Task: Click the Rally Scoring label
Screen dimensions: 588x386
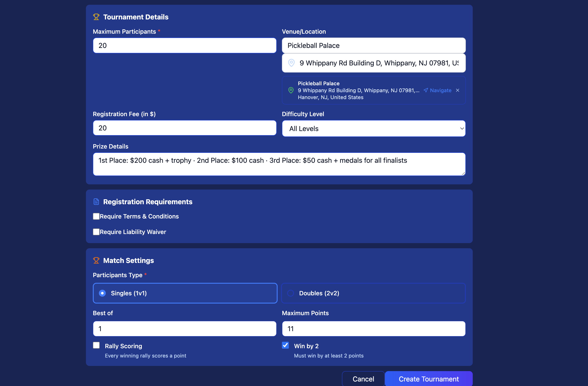Action: pos(123,346)
